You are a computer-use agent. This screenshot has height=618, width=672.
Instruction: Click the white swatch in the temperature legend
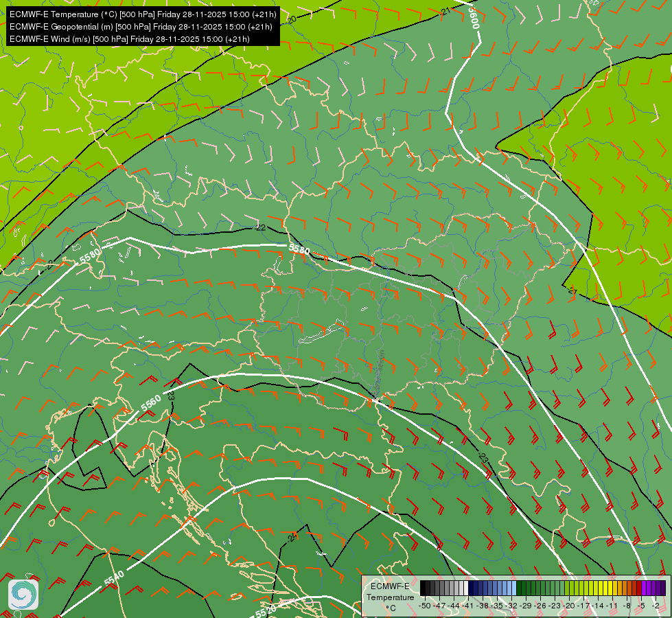(x=466, y=588)
